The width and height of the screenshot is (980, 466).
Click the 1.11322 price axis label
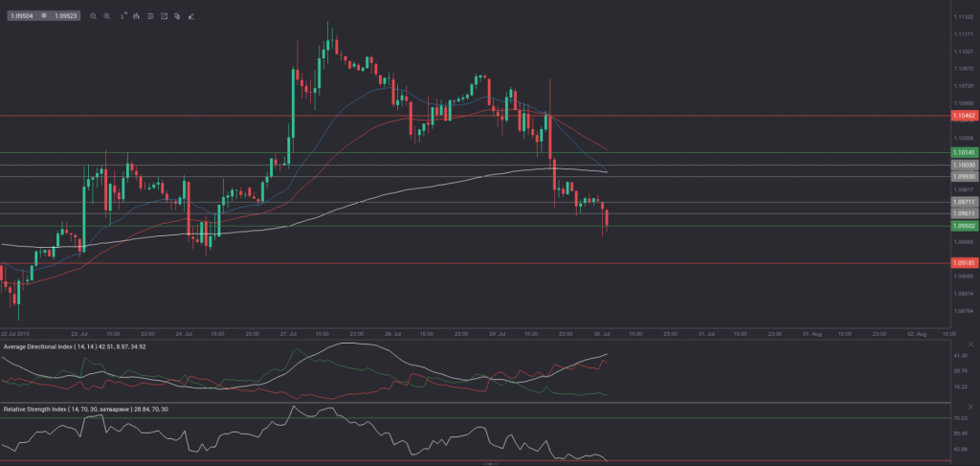coord(963,17)
